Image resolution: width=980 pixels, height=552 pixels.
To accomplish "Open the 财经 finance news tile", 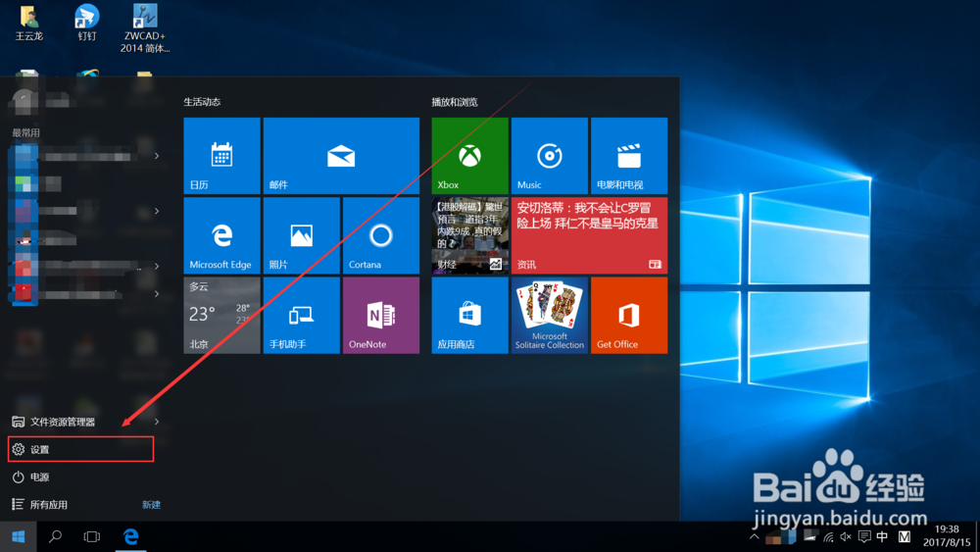I will [x=470, y=235].
